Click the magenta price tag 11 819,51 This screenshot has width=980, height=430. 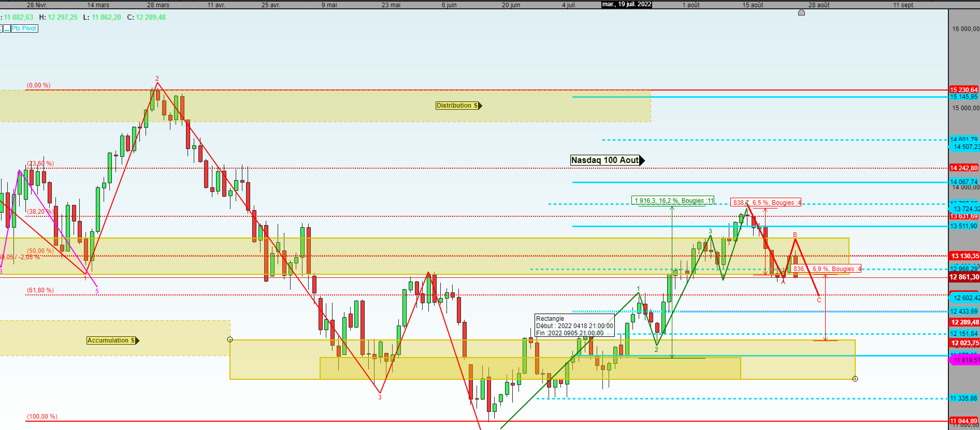tap(965, 360)
